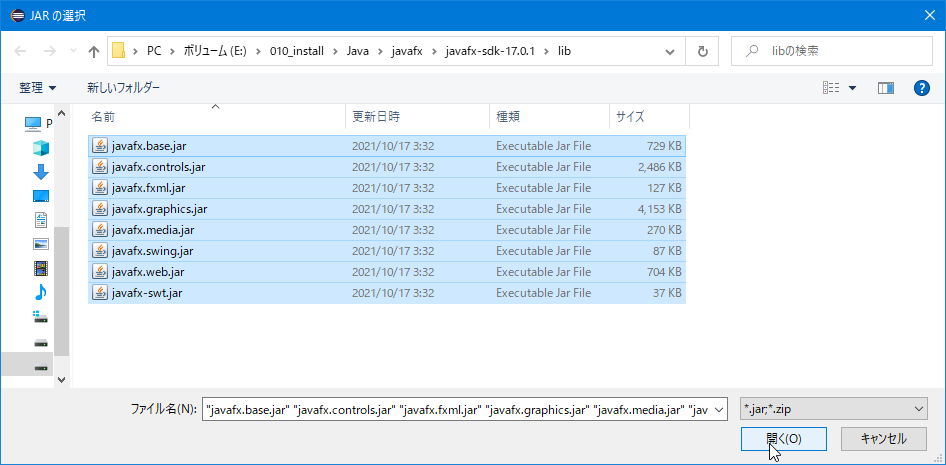946x465 pixels.
Task: Click the Back navigation arrow
Action: click(x=21, y=52)
